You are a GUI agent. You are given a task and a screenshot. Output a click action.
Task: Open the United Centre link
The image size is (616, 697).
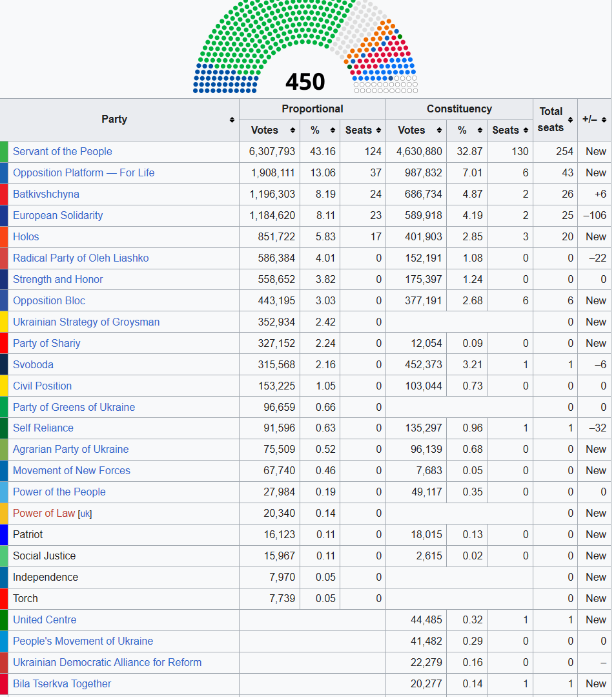(45, 620)
